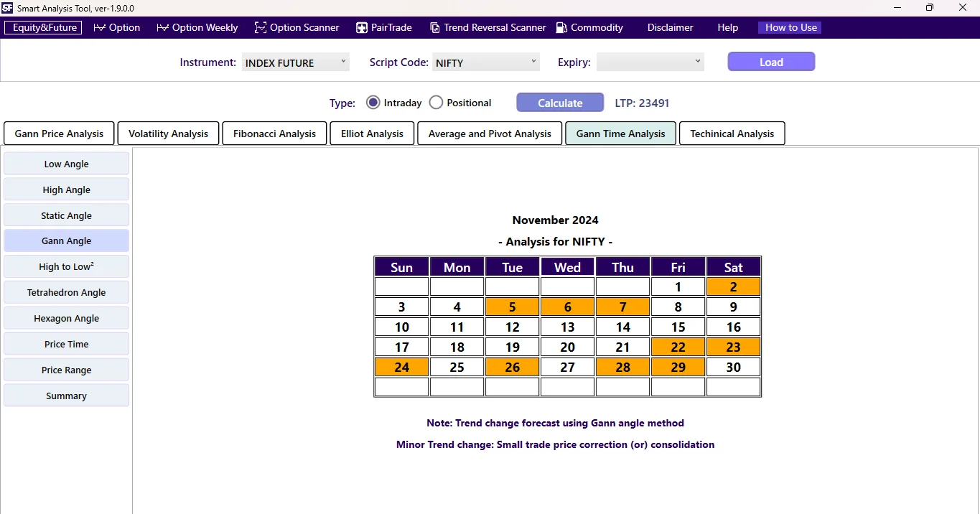Click the Smart Analysis Tool title bar icon

pos(7,8)
